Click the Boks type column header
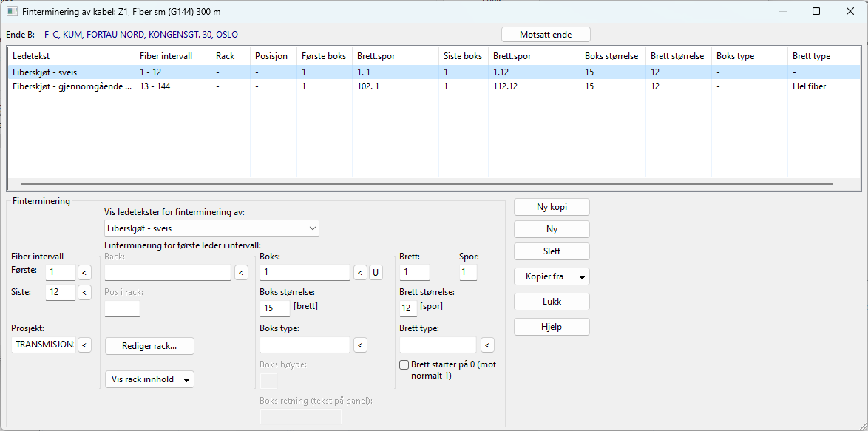 [750, 56]
